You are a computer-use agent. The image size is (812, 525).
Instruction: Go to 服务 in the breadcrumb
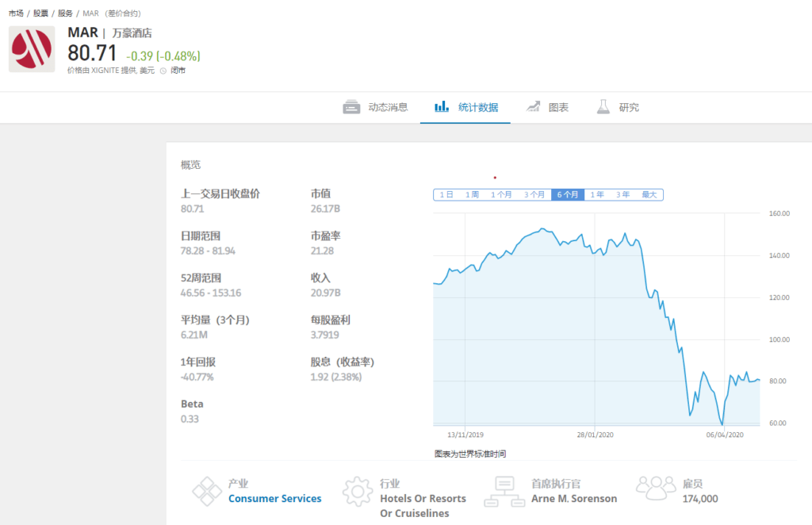(65, 13)
